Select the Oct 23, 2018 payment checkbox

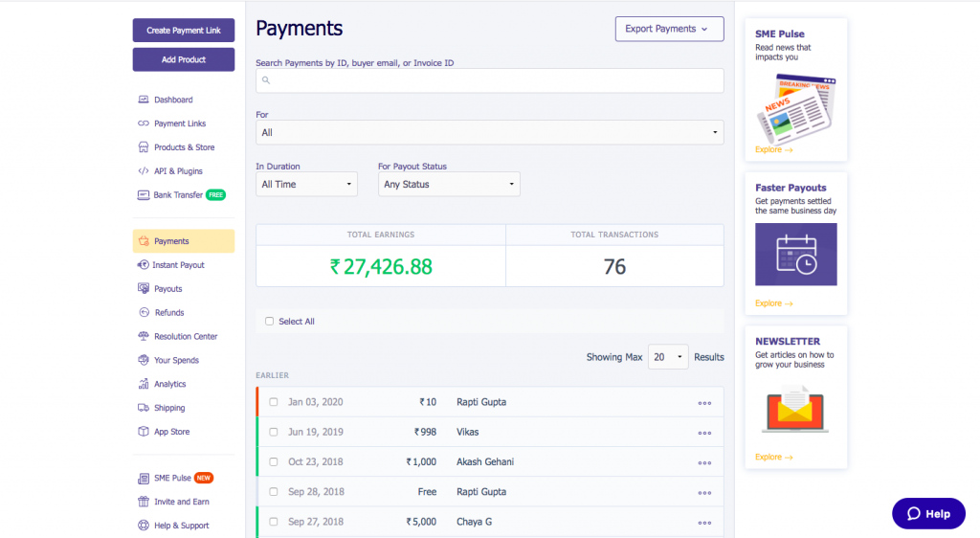click(x=274, y=462)
